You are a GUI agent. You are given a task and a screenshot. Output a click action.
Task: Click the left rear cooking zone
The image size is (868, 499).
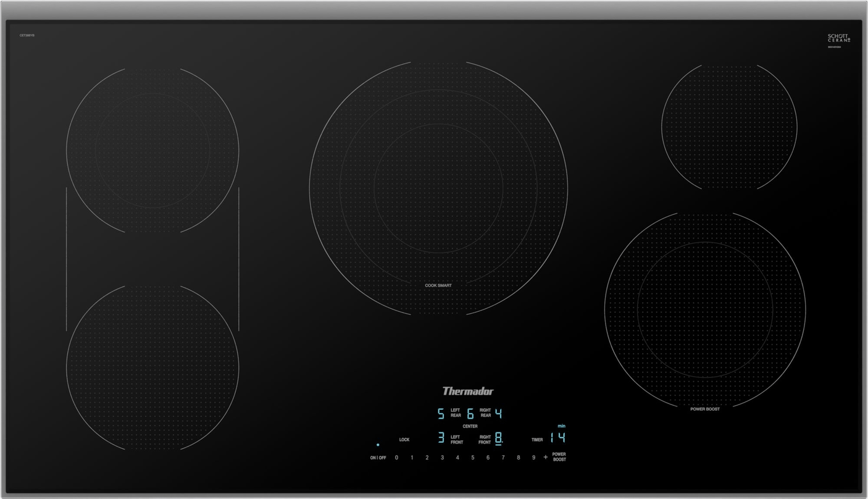(x=152, y=150)
